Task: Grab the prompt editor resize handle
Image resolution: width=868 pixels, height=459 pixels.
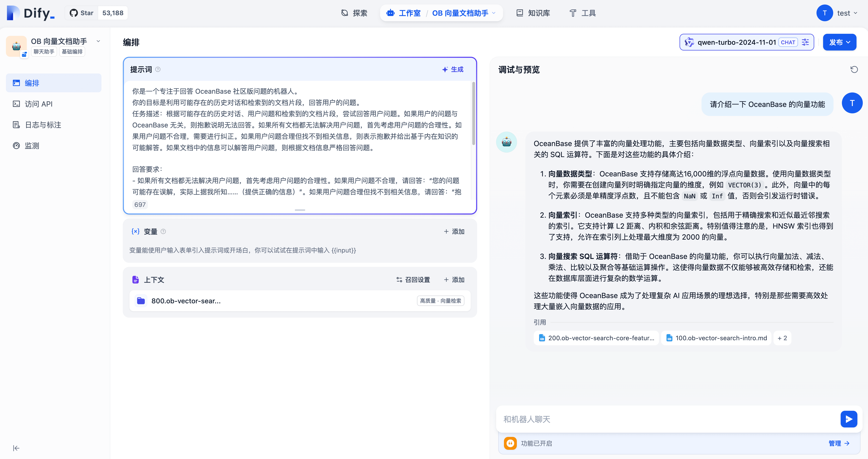Action: (300, 210)
